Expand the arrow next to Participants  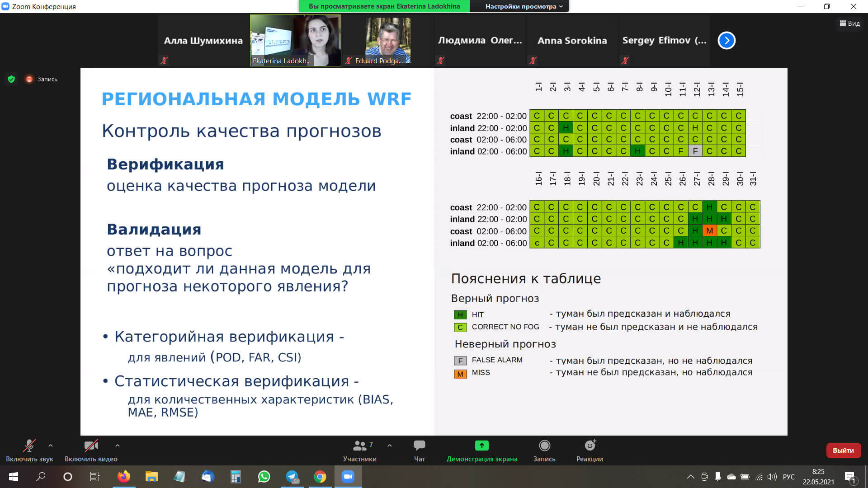tap(390, 446)
